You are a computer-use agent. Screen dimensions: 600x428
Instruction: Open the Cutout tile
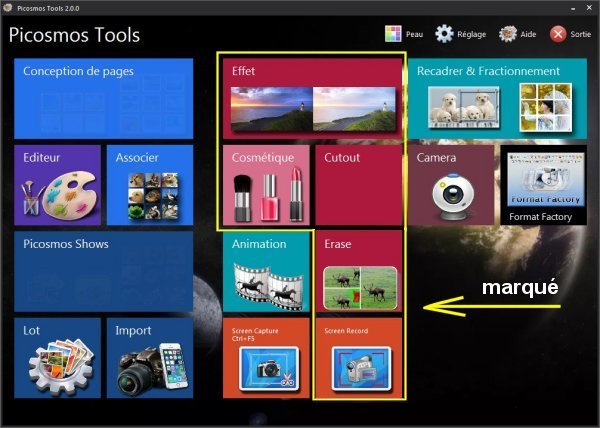(x=359, y=185)
